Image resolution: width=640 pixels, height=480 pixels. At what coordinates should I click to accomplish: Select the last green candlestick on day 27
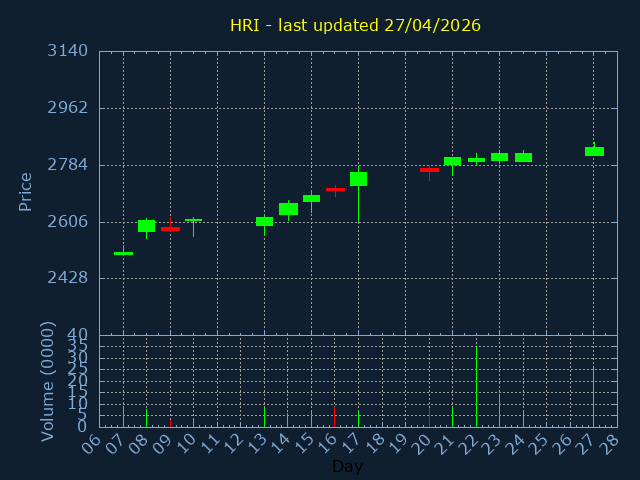click(594, 151)
